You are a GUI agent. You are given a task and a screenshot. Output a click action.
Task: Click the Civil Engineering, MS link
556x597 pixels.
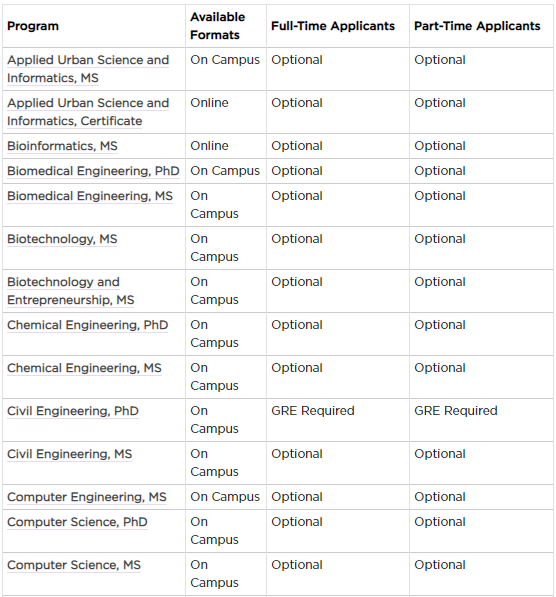click(69, 454)
